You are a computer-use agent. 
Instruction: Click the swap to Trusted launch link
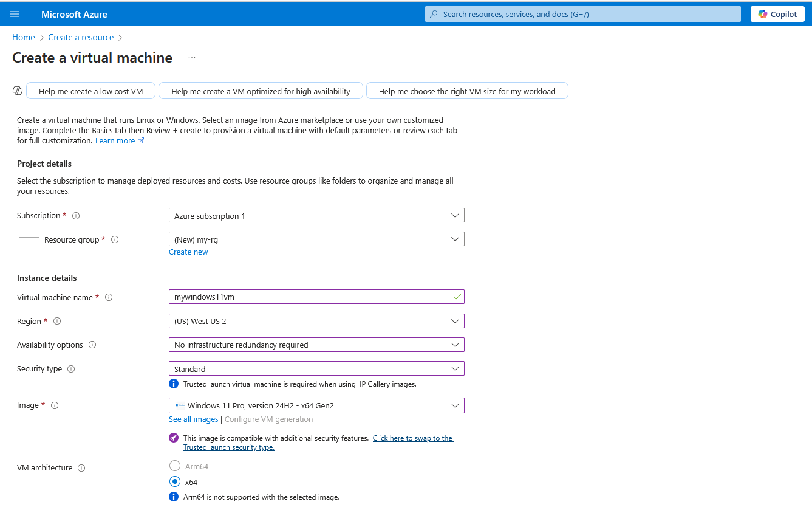(x=319, y=443)
